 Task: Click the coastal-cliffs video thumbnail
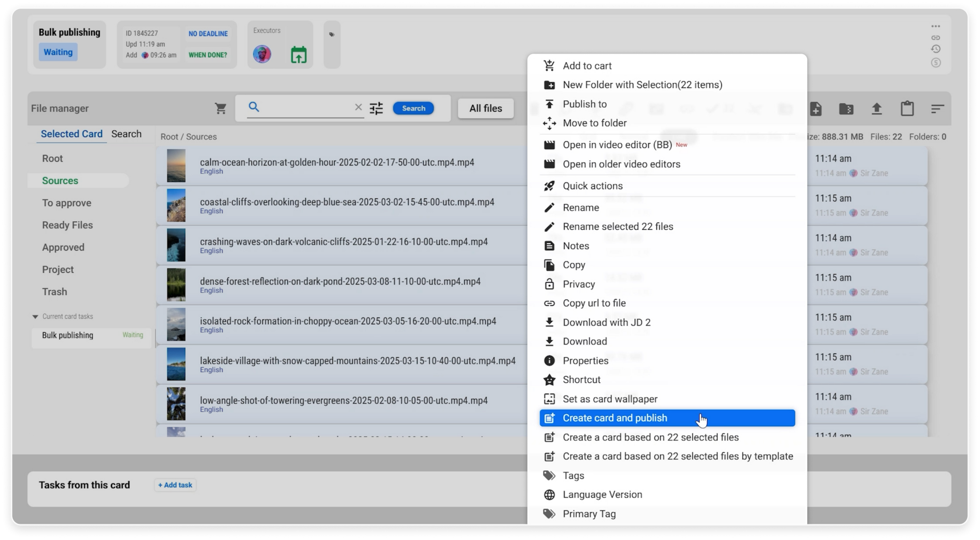tap(176, 205)
